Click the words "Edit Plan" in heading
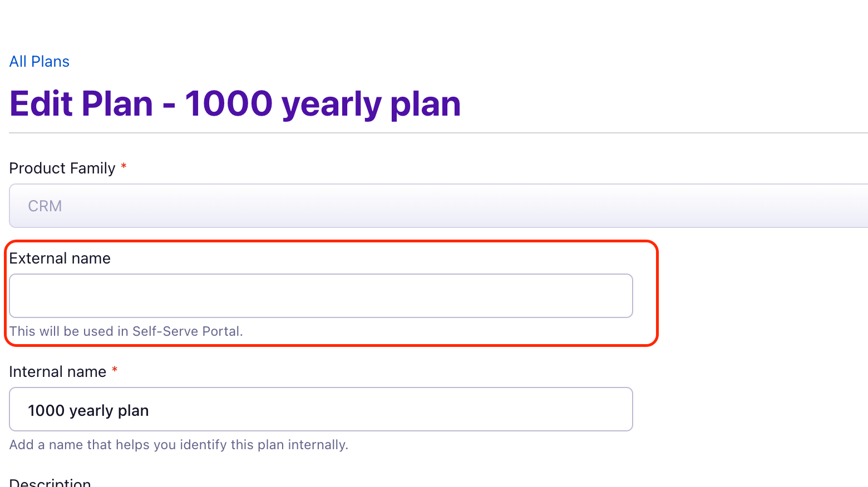The height and width of the screenshot is (487, 868). click(x=81, y=104)
